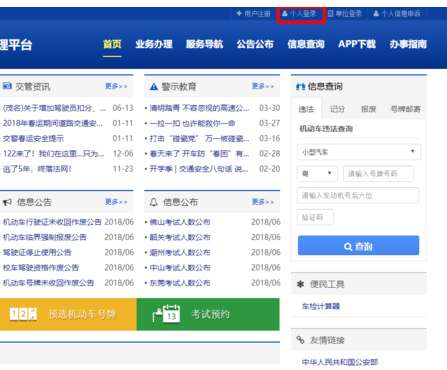Click the 信息公布 bell icon
This screenshot has height=370, width=447.
tap(154, 202)
